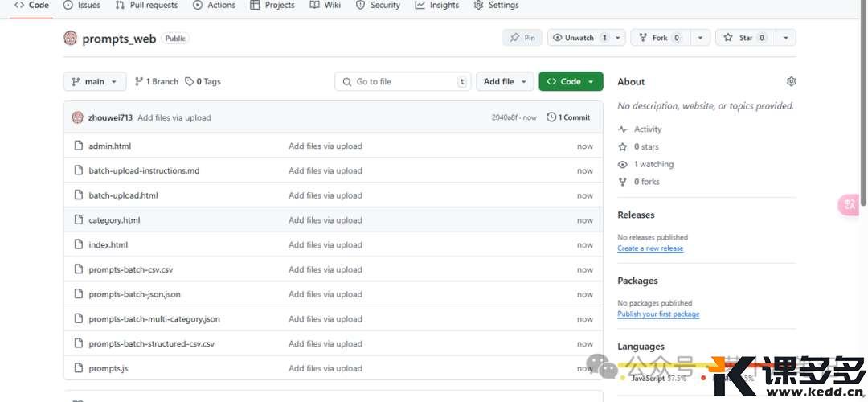Click file icon beside category.html
Image resolution: width=868 pixels, height=402 pixels.
(x=79, y=219)
